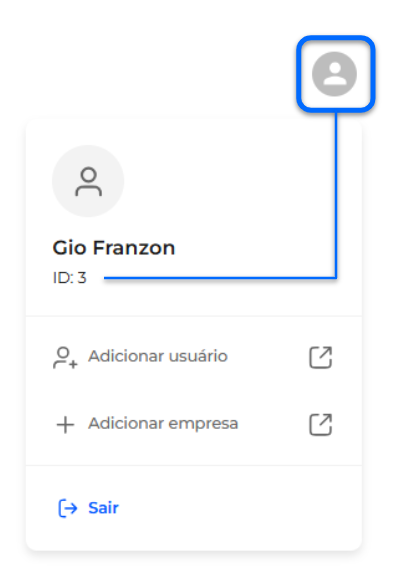The height and width of the screenshot is (571, 396).
Task: Click the person silhouette inside gray circle
Action: click(335, 74)
